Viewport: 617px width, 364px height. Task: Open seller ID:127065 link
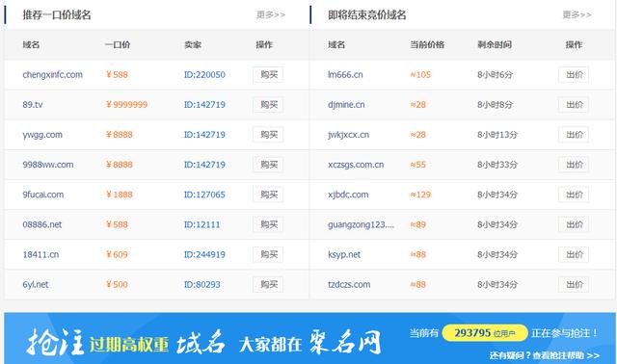(x=204, y=195)
